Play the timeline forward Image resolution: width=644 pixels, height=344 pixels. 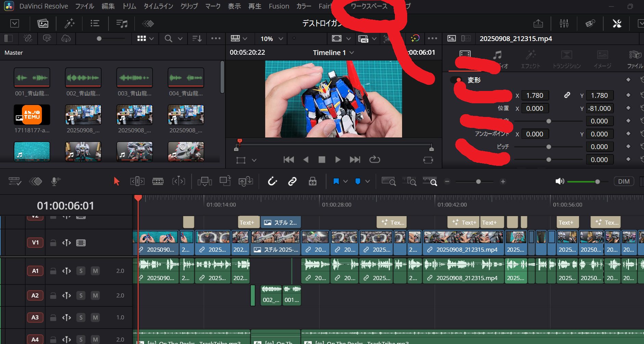click(338, 159)
